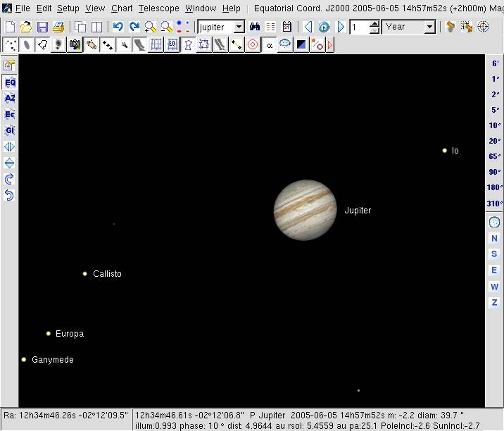Set the chart time to now
This screenshot has width=504, height=431.
(324, 27)
